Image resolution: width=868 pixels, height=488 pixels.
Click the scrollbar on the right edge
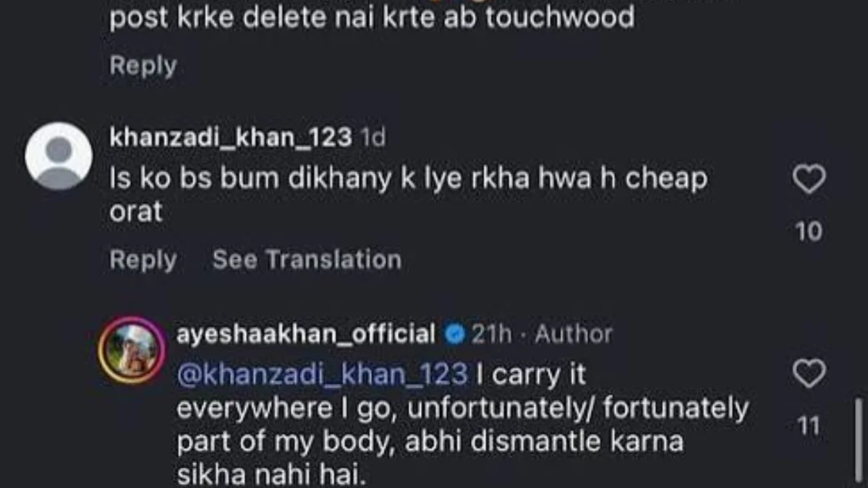click(859, 441)
